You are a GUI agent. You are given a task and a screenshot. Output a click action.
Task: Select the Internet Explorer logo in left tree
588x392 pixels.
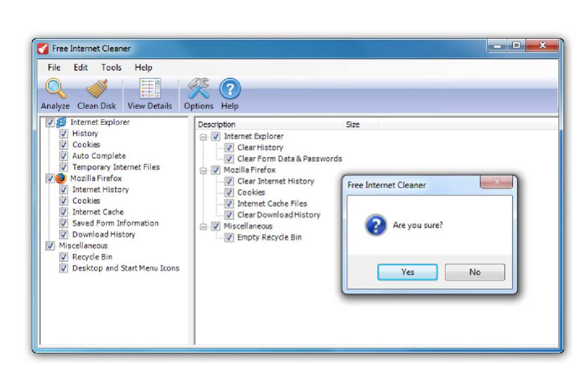62,122
